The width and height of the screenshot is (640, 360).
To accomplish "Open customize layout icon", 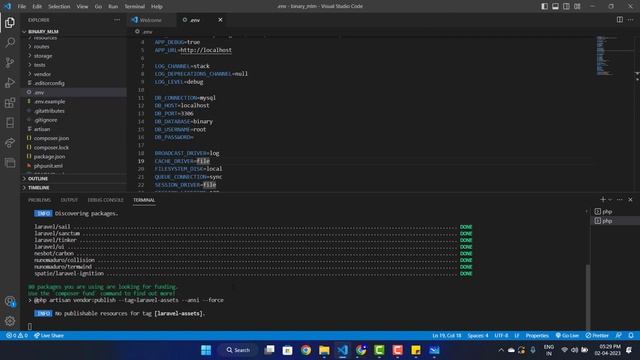I will [x=577, y=6].
